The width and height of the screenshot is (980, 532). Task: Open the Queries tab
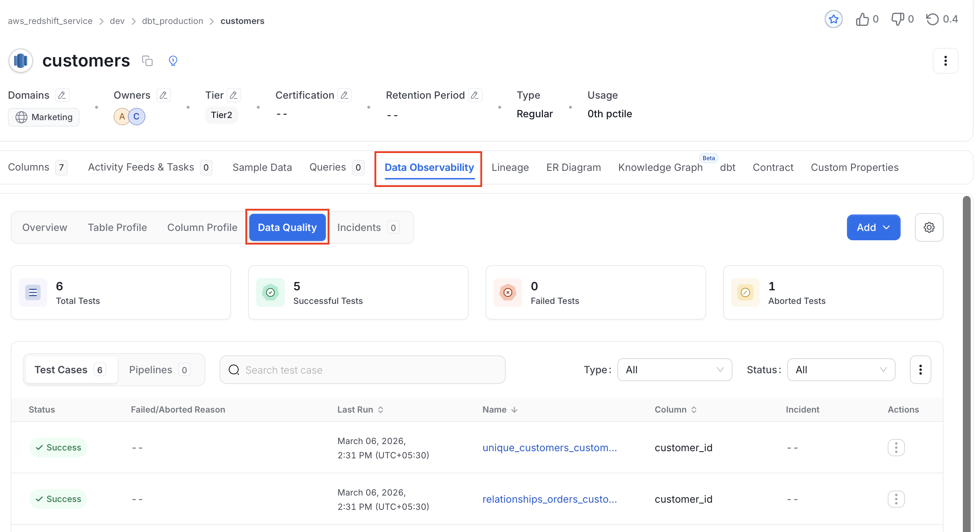(337, 167)
